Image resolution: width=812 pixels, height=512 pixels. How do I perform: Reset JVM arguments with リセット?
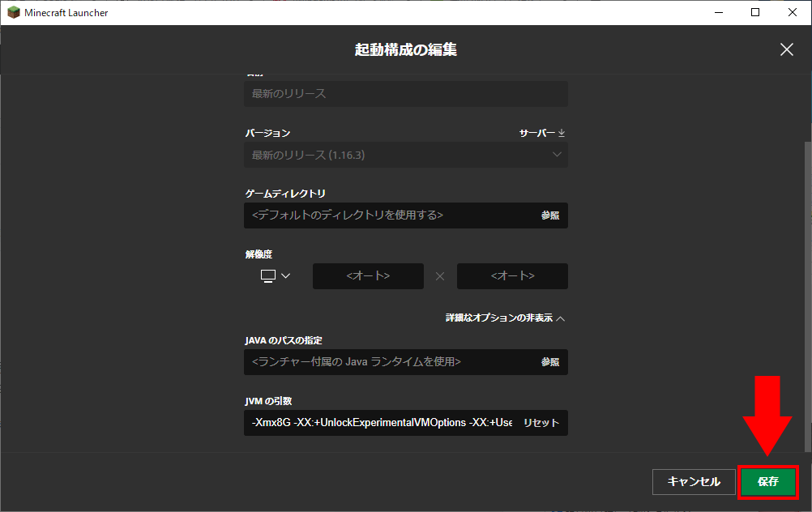541,423
